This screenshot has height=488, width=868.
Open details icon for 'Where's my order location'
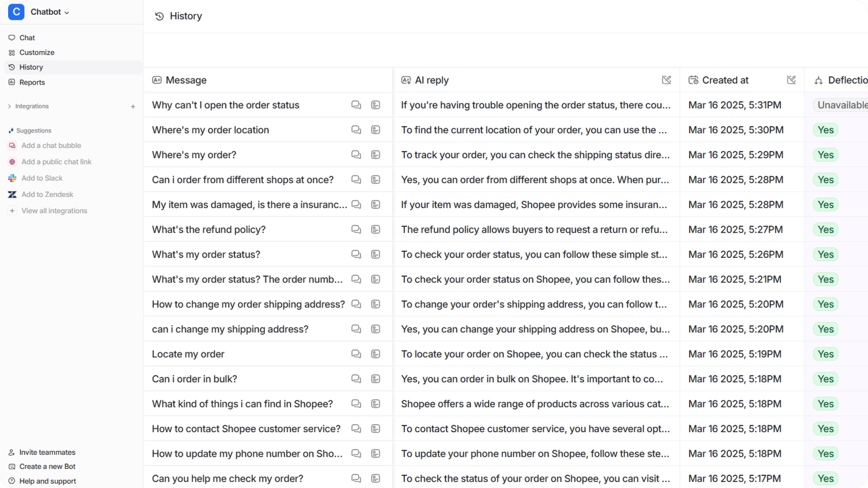coord(376,130)
